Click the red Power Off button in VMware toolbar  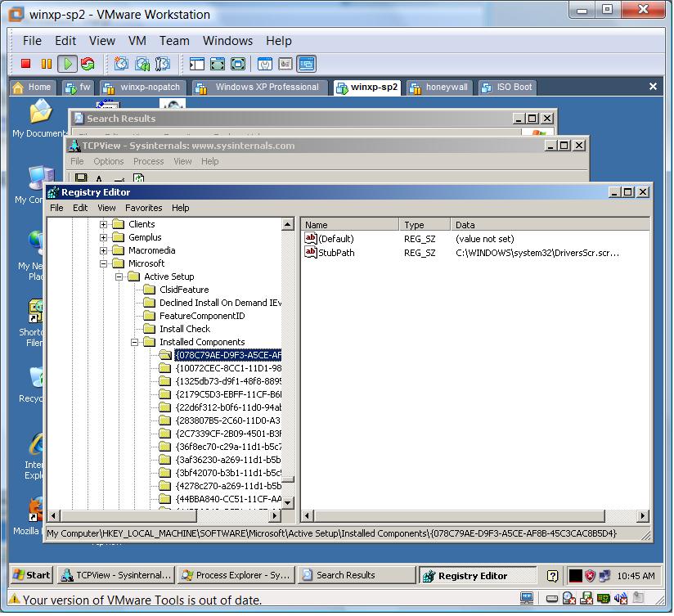(26, 64)
